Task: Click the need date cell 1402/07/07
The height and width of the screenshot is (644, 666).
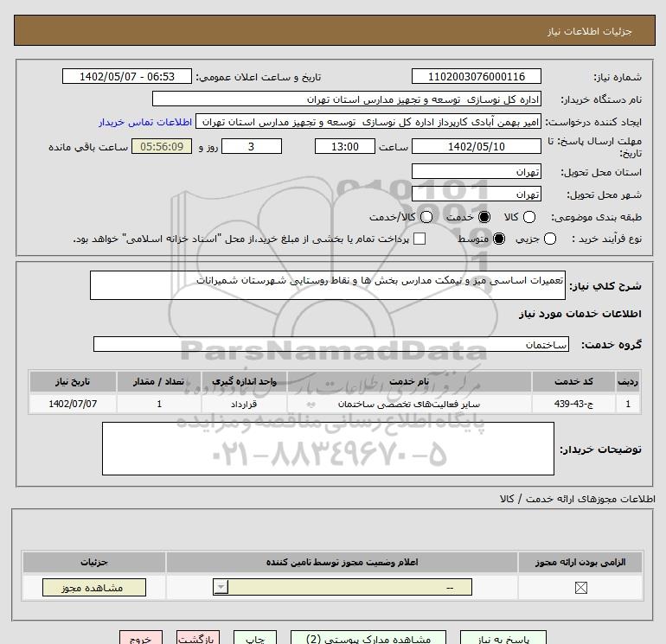Action: click(73, 404)
